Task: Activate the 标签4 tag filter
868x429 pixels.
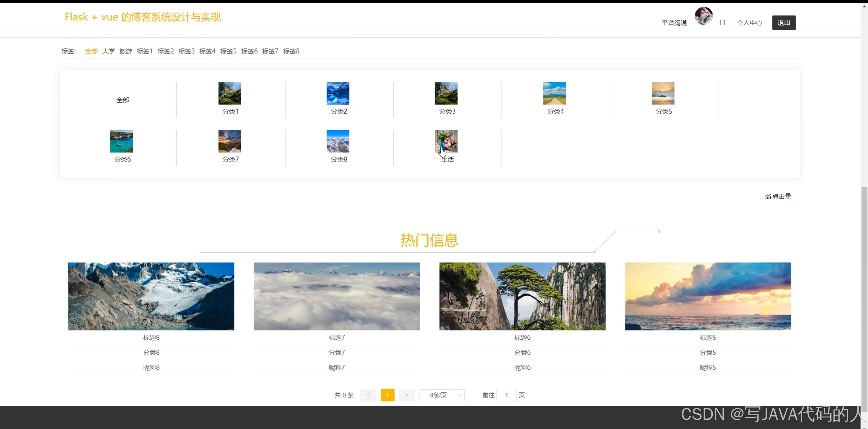Action: click(207, 51)
